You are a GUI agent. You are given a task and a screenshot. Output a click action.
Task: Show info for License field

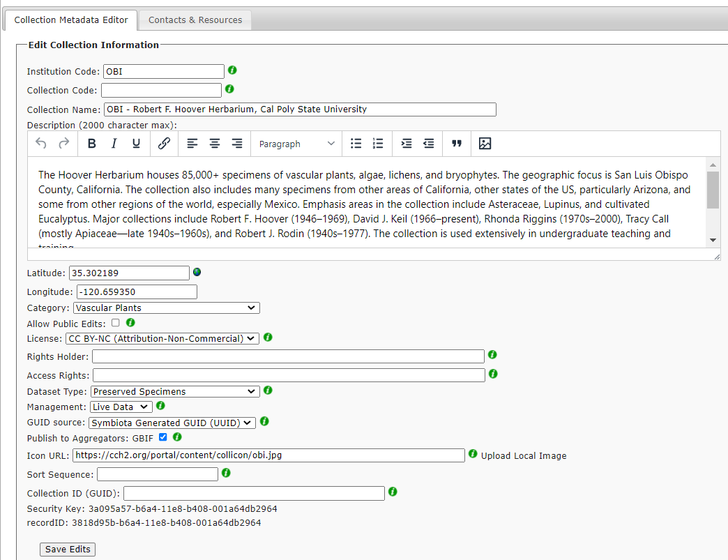pyautogui.click(x=268, y=337)
